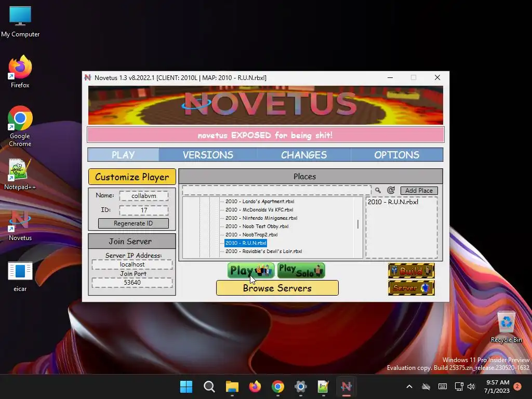Select 2010 - R.U.N.rbxl in the tree
The width and height of the screenshot is (532, 399).
tap(246, 243)
